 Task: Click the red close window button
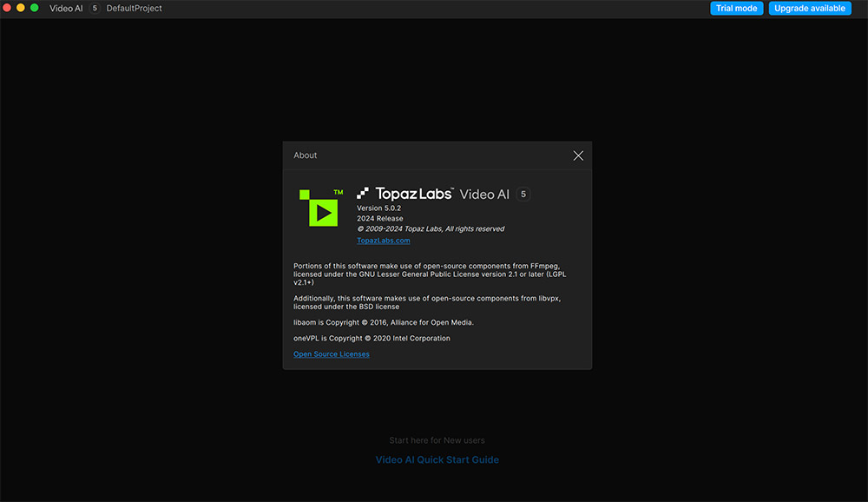7,8
